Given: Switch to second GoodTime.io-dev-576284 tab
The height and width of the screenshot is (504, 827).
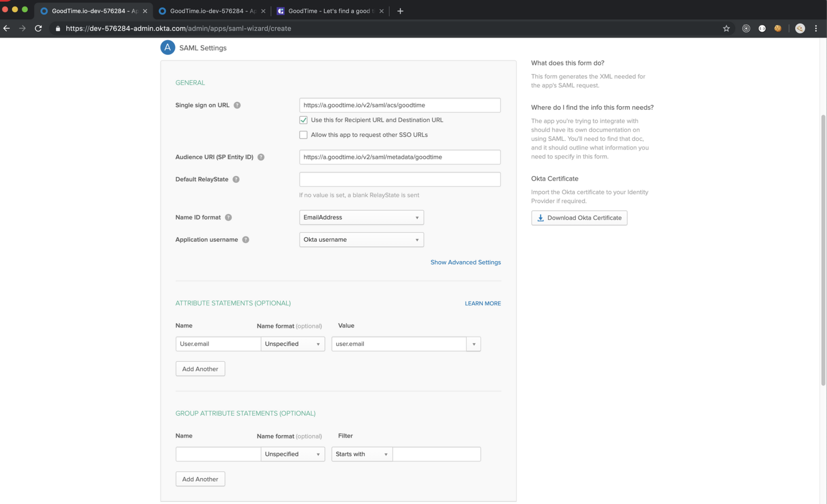Looking at the screenshot, I should pos(212,11).
